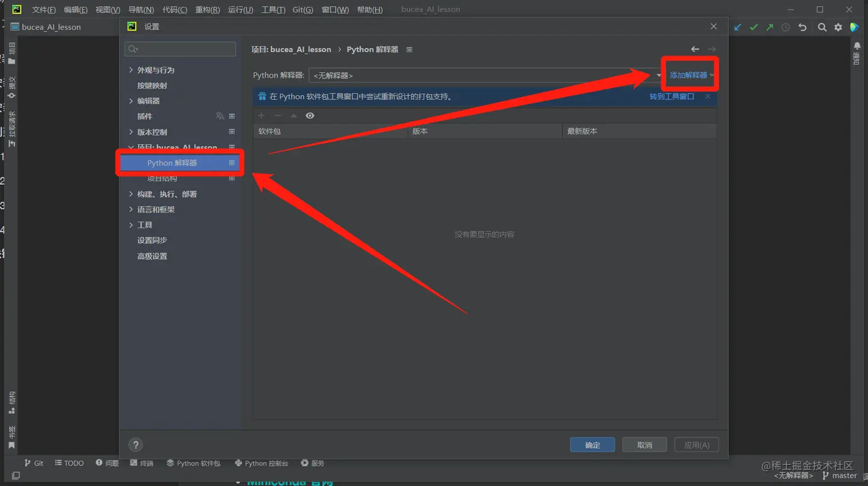
Task: Click the tool windows quick-access icon bottom-left
Action: 15,476
